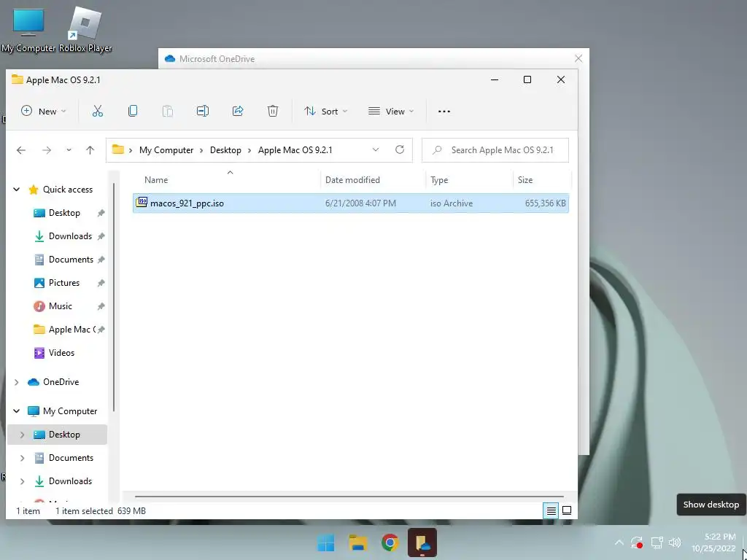Open the New dropdown menu
The width and height of the screenshot is (747, 560).
point(43,111)
